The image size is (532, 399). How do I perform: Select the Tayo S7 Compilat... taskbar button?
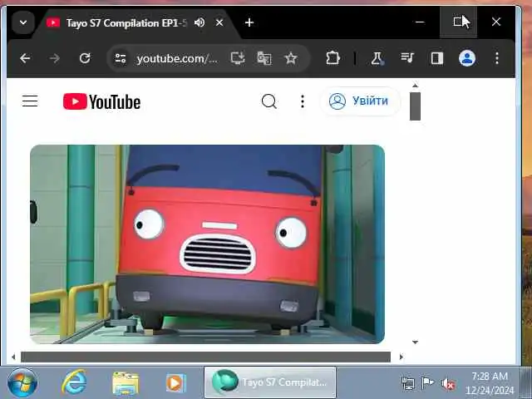(270, 382)
